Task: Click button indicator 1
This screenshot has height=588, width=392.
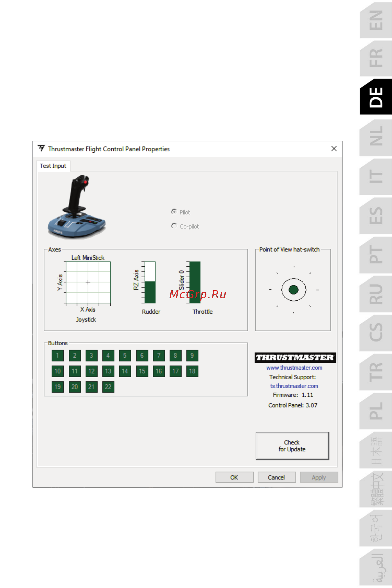Action: (58, 356)
